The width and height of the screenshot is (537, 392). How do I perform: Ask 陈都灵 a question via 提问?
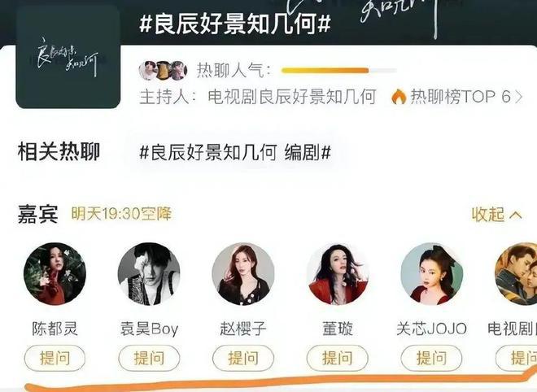tap(55, 358)
